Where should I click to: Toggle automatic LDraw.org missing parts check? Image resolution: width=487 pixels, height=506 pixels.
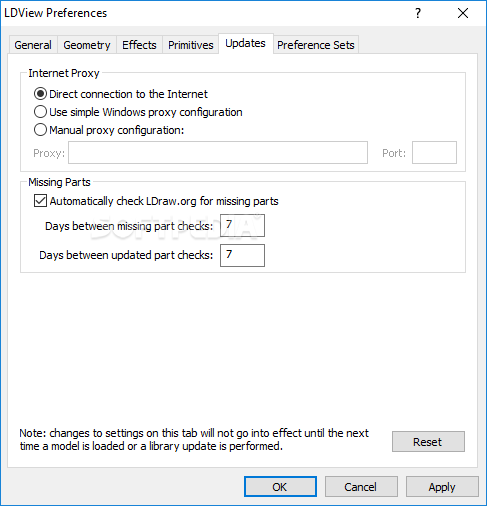40,201
